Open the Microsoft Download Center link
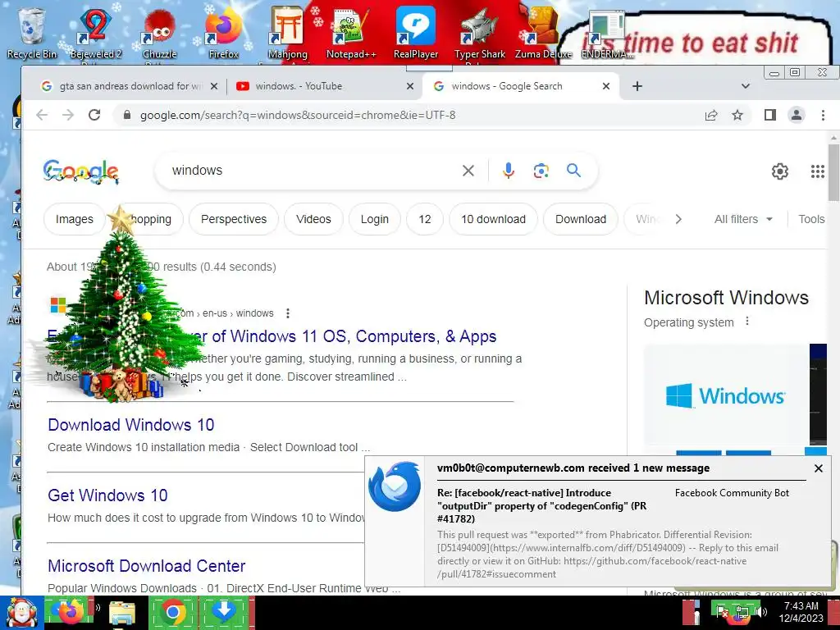840x630 pixels. (x=146, y=566)
